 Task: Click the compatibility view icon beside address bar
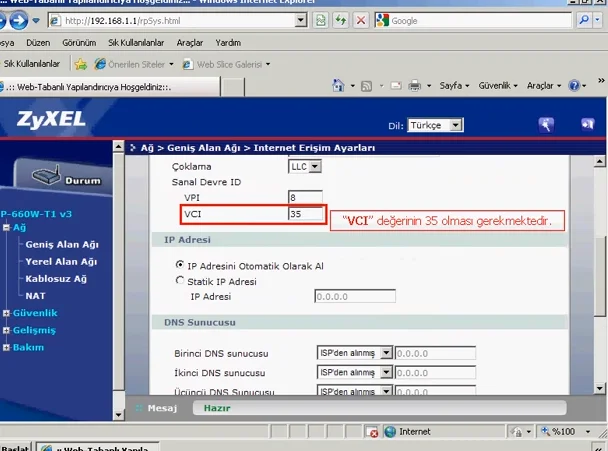pyautogui.click(x=321, y=20)
